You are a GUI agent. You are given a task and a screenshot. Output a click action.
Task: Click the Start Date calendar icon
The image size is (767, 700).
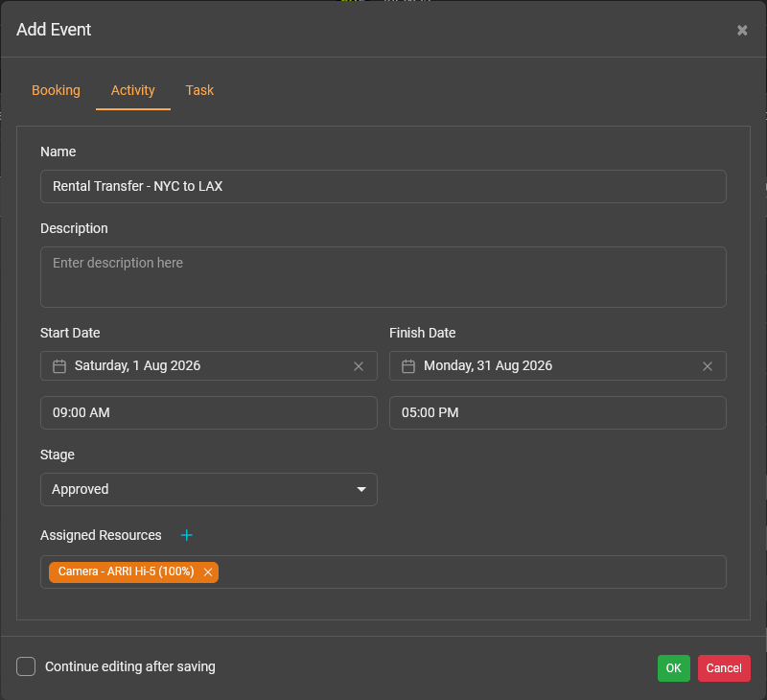tap(59, 366)
